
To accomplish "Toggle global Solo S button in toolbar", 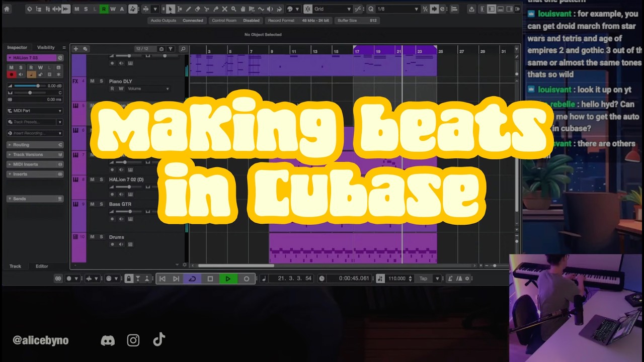I will pos(86,9).
